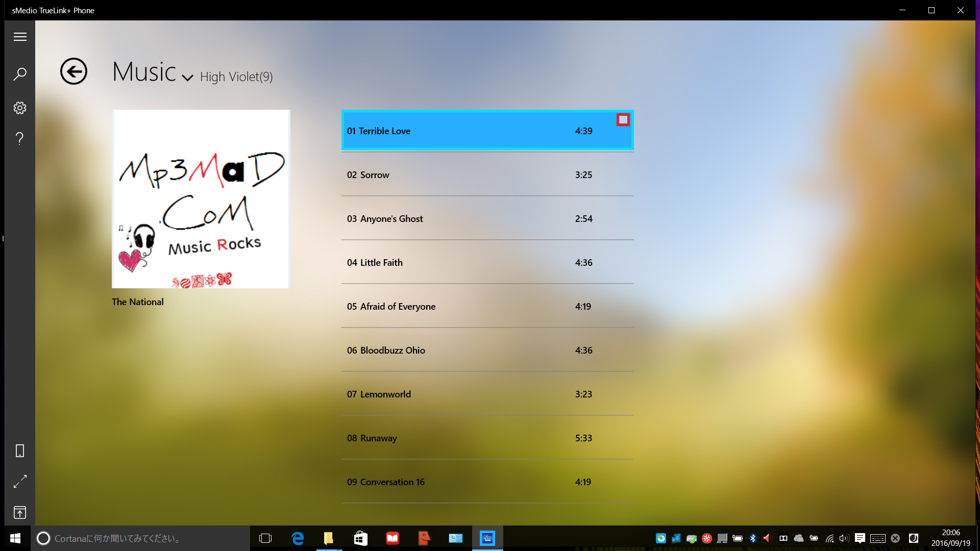Open the red book app in taskbar
The width and height of the screenshot is (980, 551).
(392, 538)
